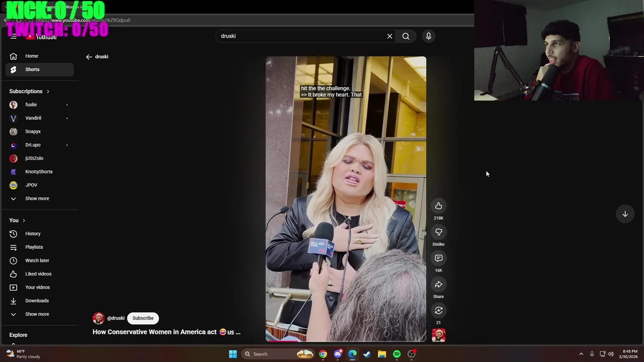Viewport: 644px width, 362px height.
Task: Open OBS Studio from taskbar
Action: click(x=412, y=354)
